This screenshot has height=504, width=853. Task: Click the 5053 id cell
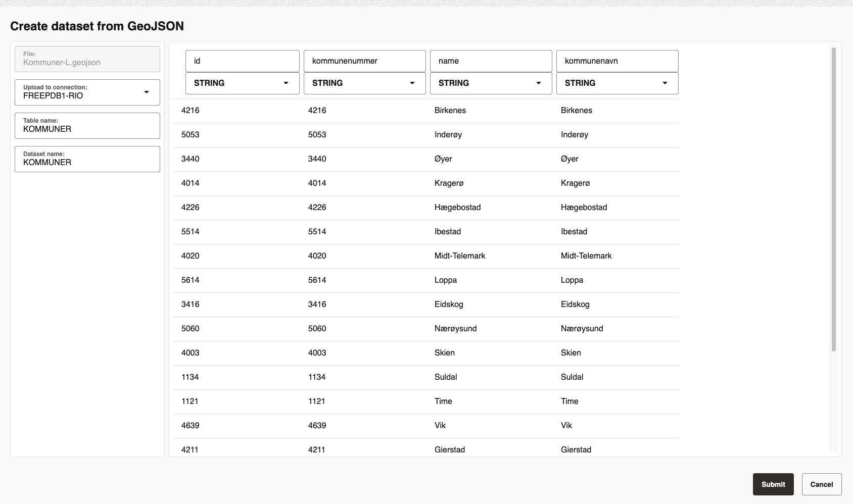tap(191, 135)
